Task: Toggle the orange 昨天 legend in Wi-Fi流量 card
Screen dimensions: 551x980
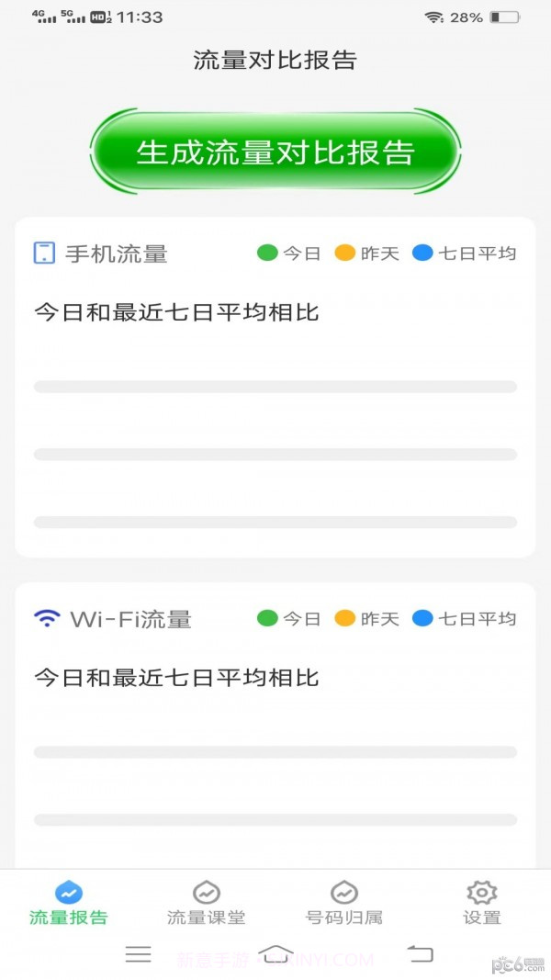Action: click(x=365, y=619)
